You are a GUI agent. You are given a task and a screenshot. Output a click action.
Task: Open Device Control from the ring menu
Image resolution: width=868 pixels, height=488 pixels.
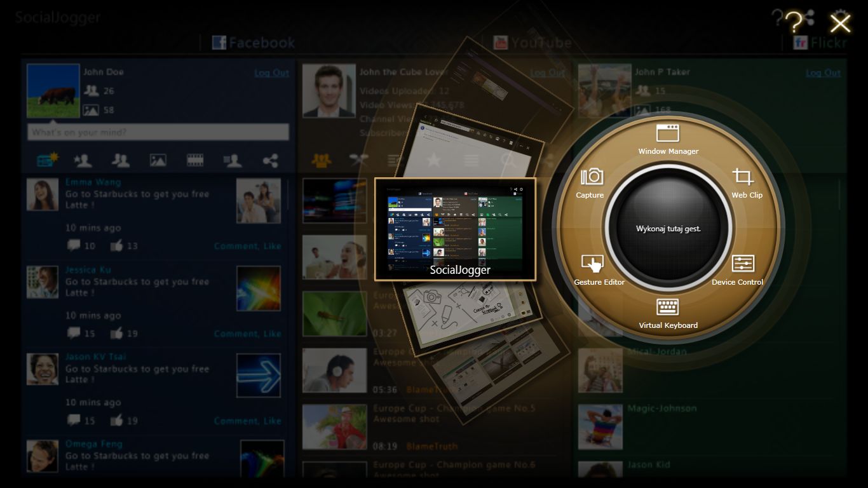pos(737,270)
